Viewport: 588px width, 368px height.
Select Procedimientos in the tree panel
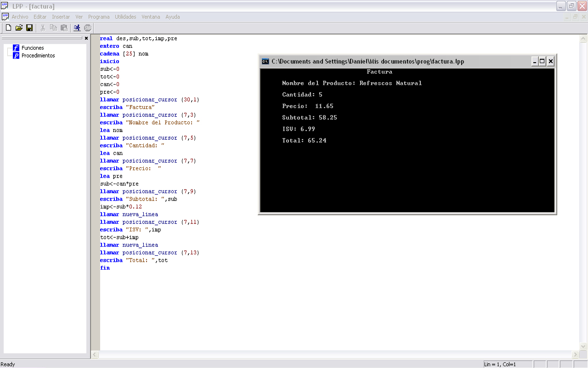pos(38,56)
